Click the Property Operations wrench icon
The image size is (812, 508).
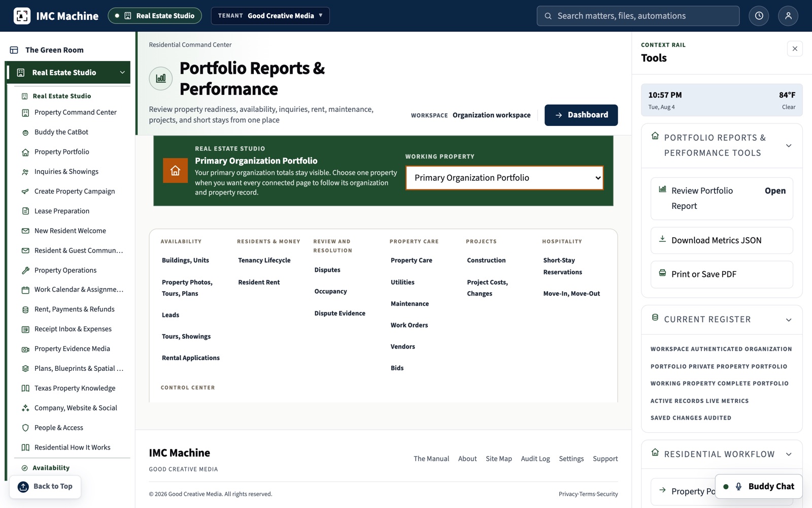click(x=25, y=271)
